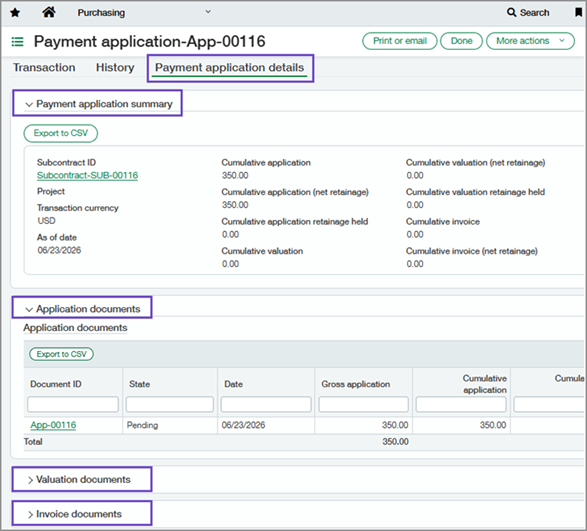The image size is (587, 531).
Task: Click the As of date value 06/23/2026
Action: point(59,250)
